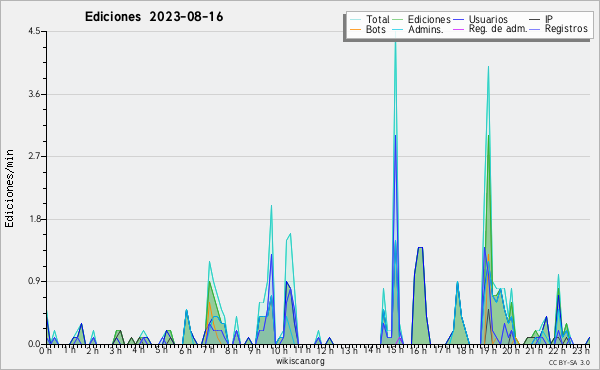Viewport: 600px width, 370px height.
Task: Click the '7 h' x-axis label
Action: 209,350
